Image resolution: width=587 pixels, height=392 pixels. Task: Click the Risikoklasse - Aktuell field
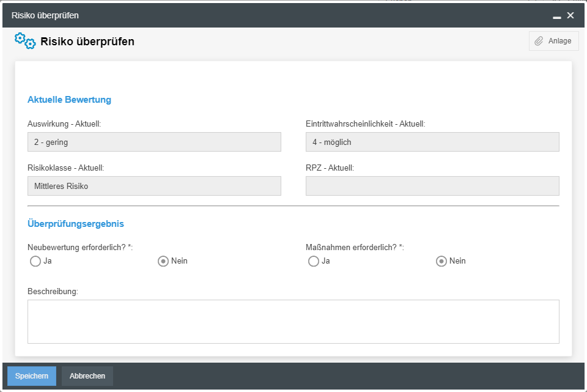[154, 186]
